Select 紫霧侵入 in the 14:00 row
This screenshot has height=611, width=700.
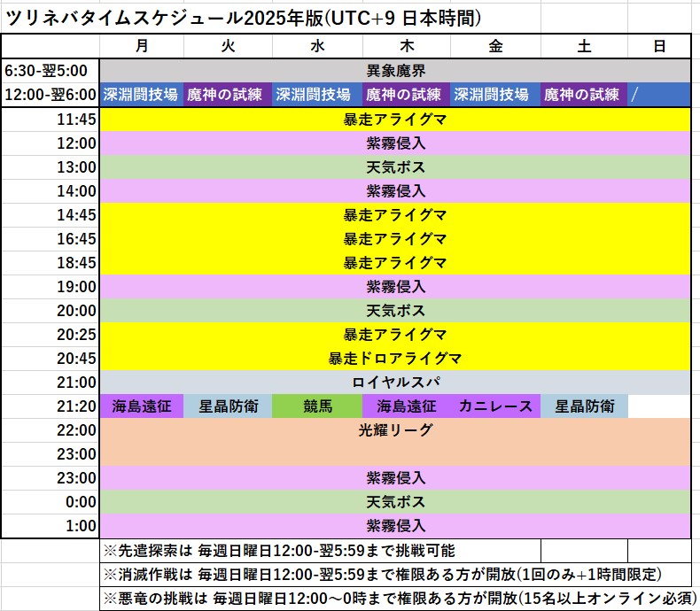pos(395,191)
